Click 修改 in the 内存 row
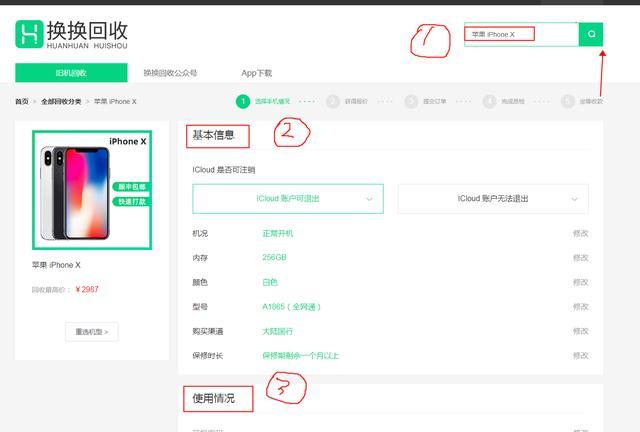 point(580,258)
